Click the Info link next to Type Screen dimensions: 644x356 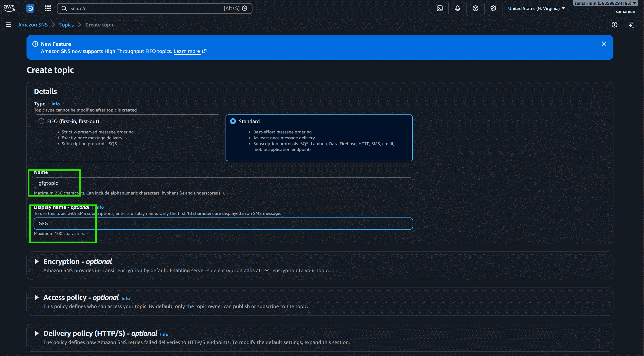click(55, 104)
